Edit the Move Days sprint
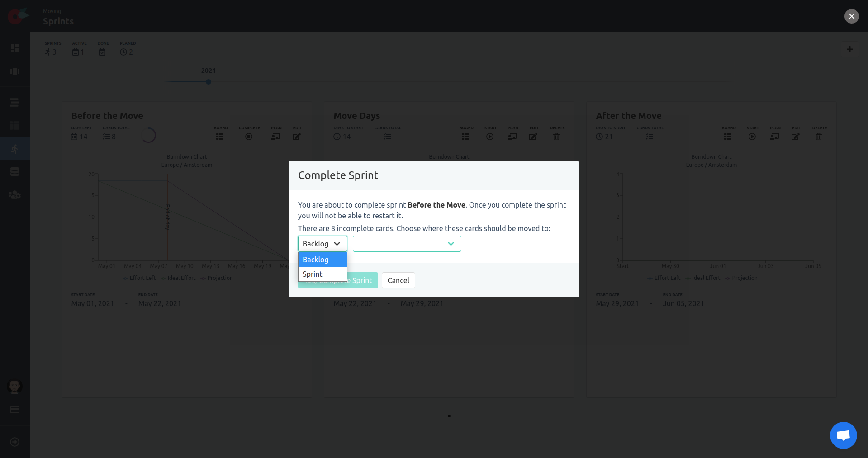This screenshot has width=868, height=458. (533, 137)
